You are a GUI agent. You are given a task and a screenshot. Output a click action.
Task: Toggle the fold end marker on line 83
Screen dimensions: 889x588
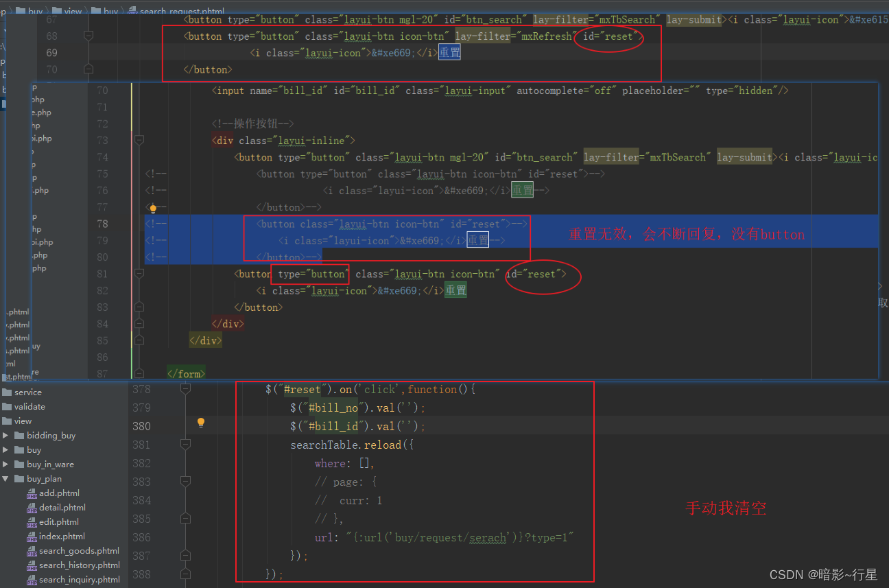tap(139, 307)
